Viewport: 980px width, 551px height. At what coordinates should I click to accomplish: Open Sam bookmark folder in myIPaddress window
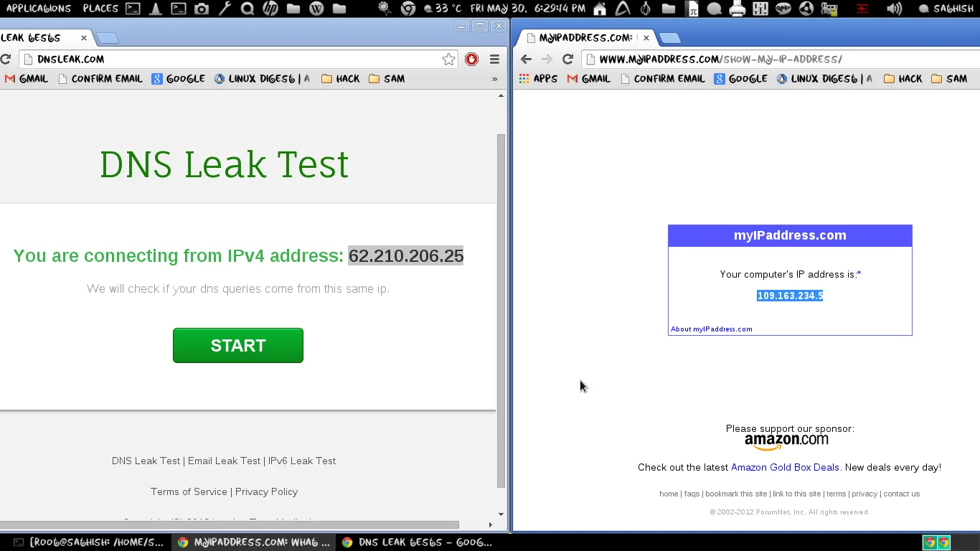click(948, 78)
